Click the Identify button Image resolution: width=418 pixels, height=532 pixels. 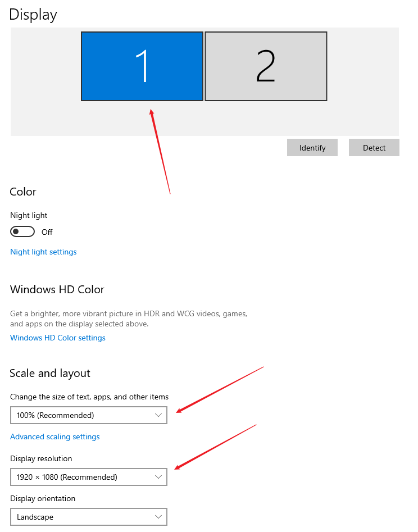[312, 148]
